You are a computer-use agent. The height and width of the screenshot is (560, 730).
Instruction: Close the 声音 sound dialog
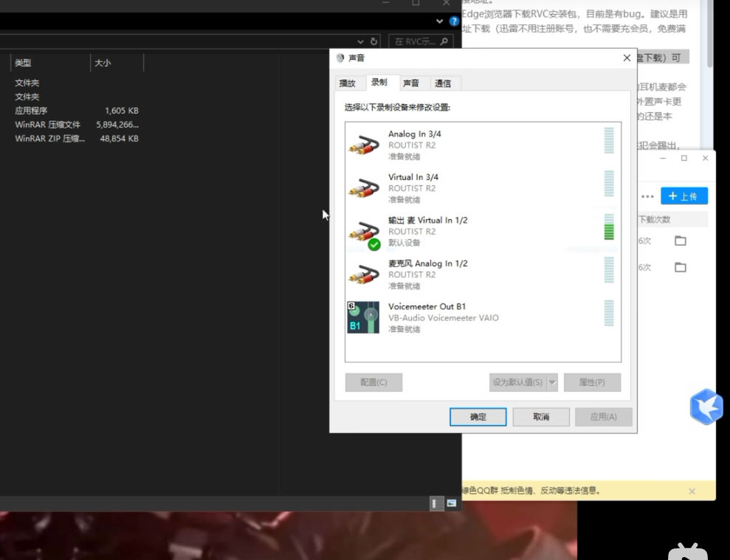click(627, 58)
